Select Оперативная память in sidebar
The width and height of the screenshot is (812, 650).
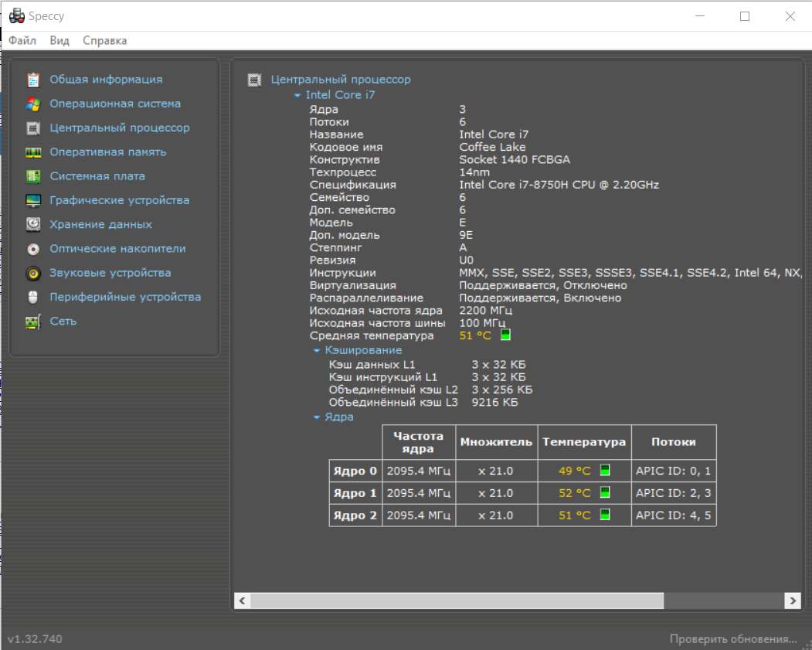[107, 152]
